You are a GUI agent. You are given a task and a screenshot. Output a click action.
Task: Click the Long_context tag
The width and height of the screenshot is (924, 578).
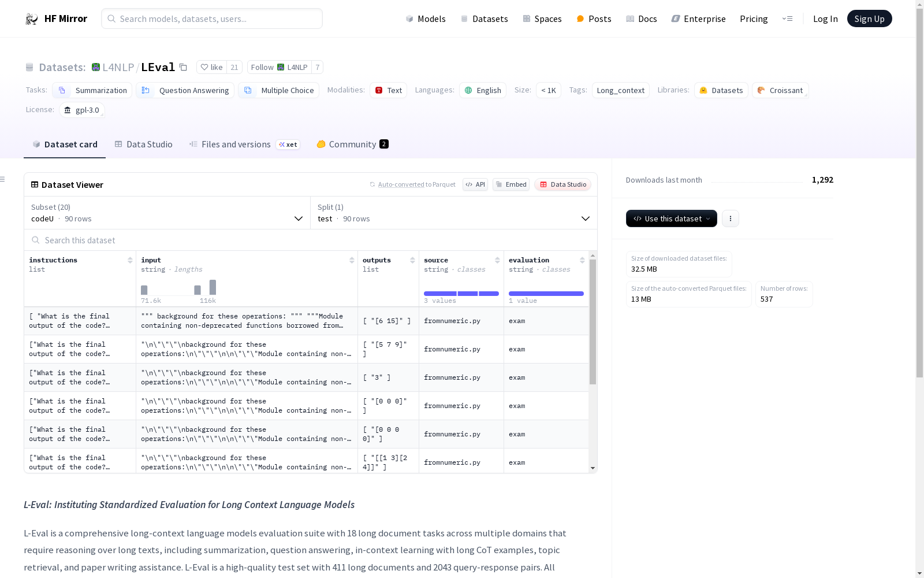click(x=620, y=90)
